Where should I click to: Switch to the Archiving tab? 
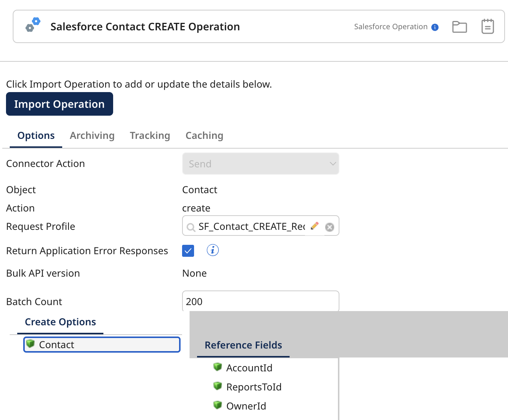[92, 136]
